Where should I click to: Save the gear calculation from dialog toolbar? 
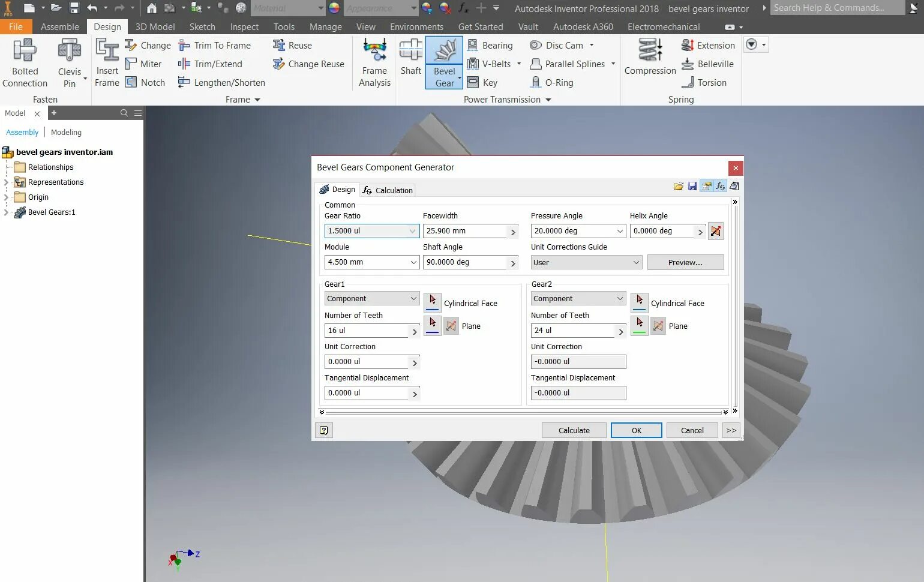(692, 186)
